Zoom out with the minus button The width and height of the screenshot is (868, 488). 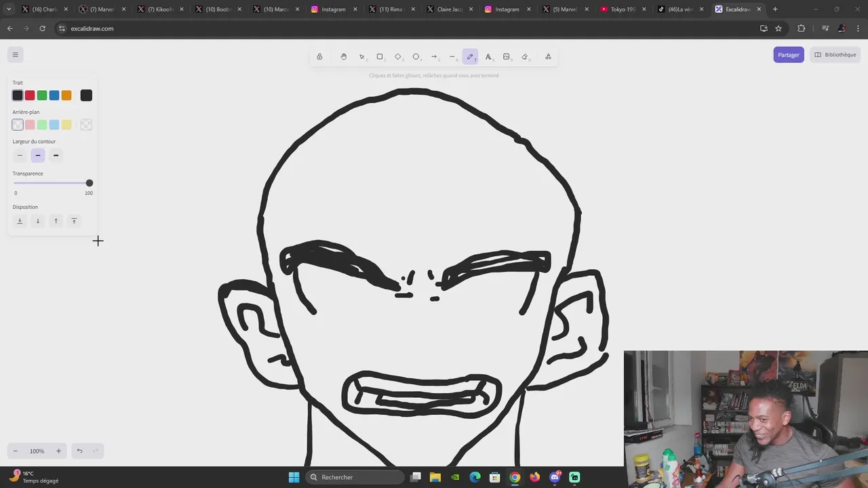coord(15,451)
